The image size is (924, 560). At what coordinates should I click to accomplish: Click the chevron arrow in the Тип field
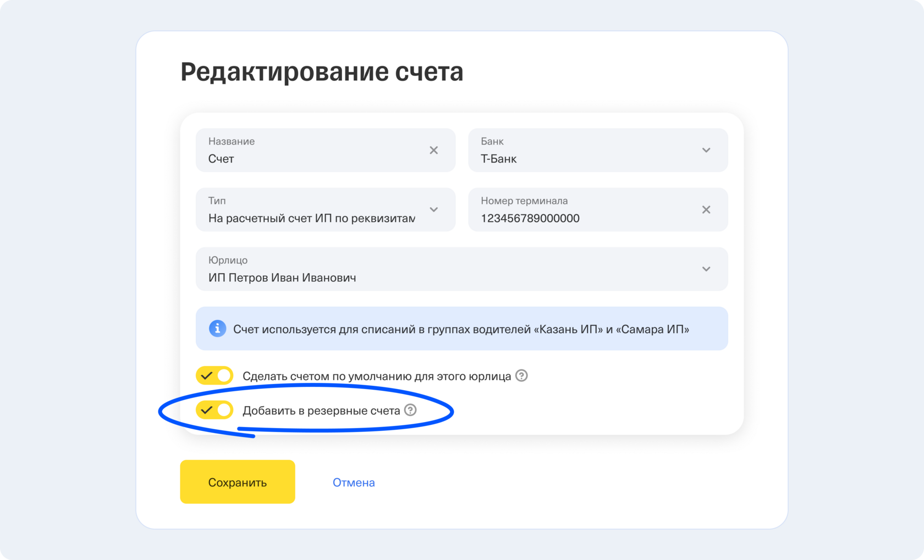tap(433, 209)
